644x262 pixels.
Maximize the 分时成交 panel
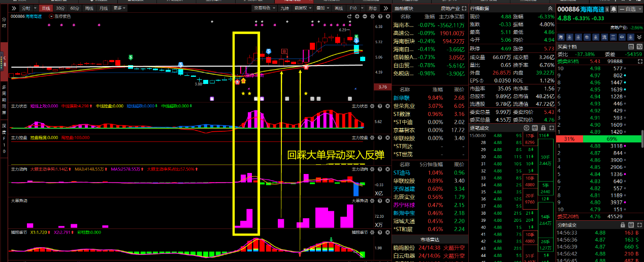(638, 224)
